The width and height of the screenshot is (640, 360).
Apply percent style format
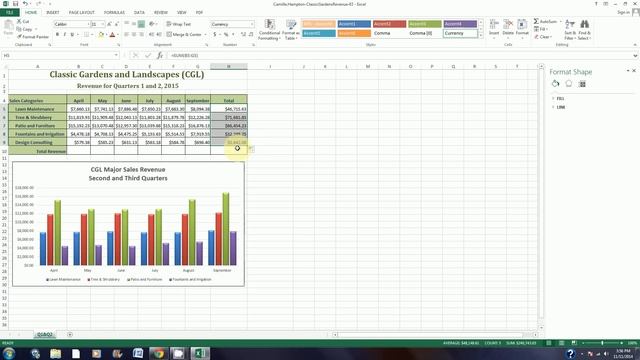pyautogui.click(x=226, y=35)
